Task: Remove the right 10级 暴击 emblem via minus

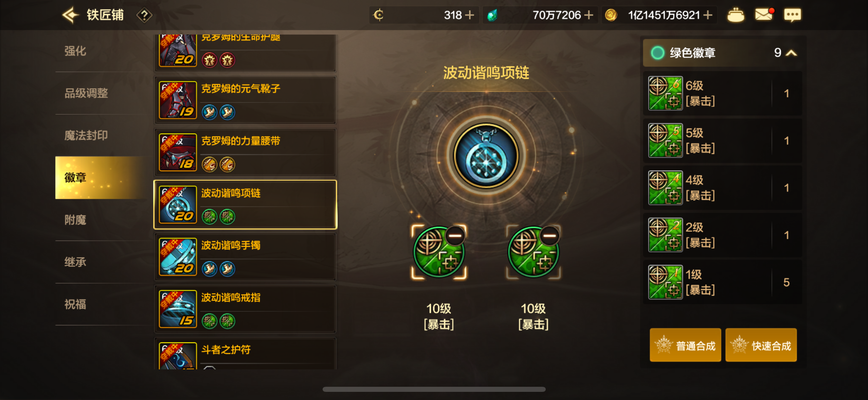Action: tap(549, 235)
